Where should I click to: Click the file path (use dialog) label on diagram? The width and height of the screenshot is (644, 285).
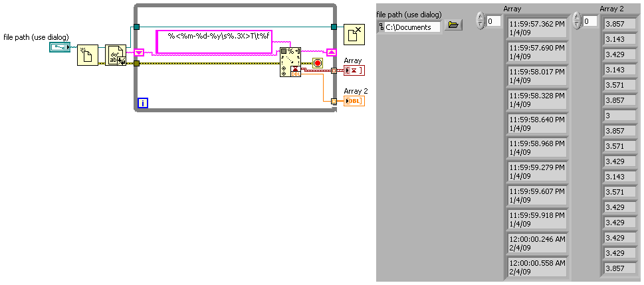[x=36, y=37]
